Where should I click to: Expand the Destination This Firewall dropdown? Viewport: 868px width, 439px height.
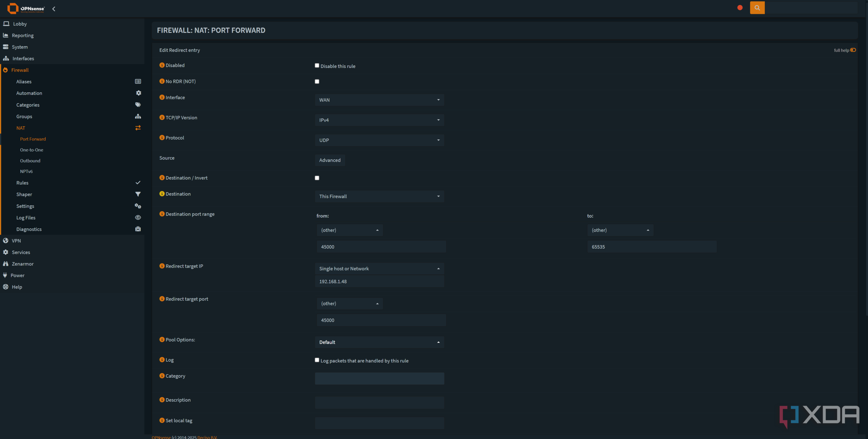(379, 196)
